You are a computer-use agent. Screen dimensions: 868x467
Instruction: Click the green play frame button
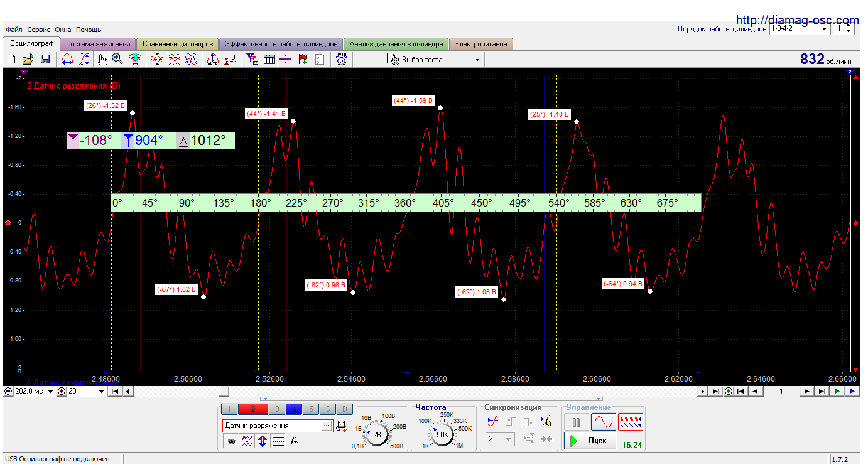pos(837,391)
